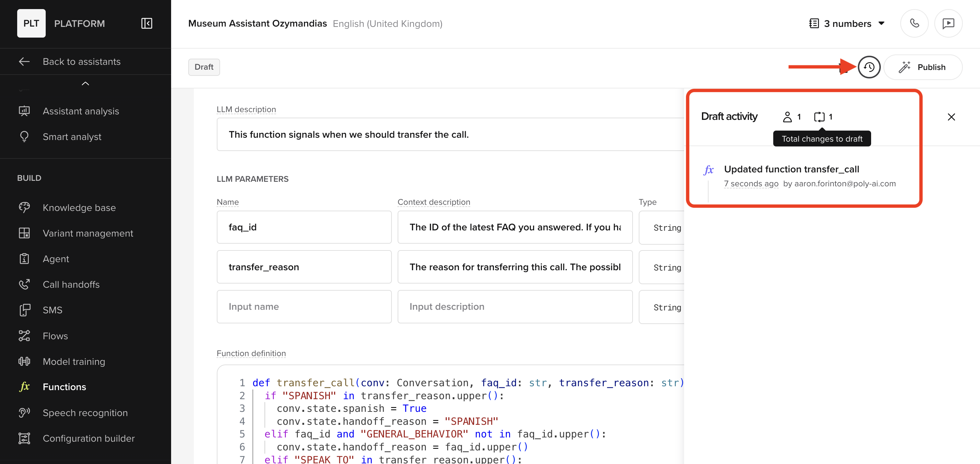This screenshot has width=980, height=464.
Task: Close the Draft activity panel
Action: coord(951,117)
